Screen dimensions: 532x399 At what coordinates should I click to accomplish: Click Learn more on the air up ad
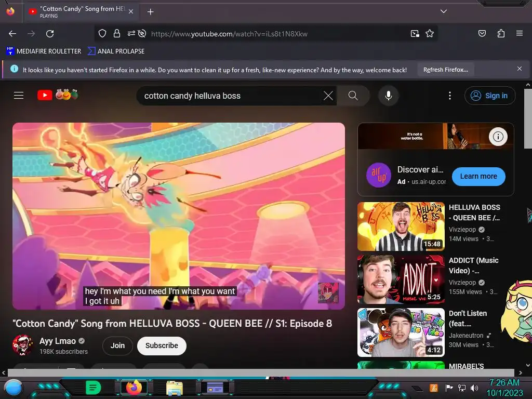point(478,177)
